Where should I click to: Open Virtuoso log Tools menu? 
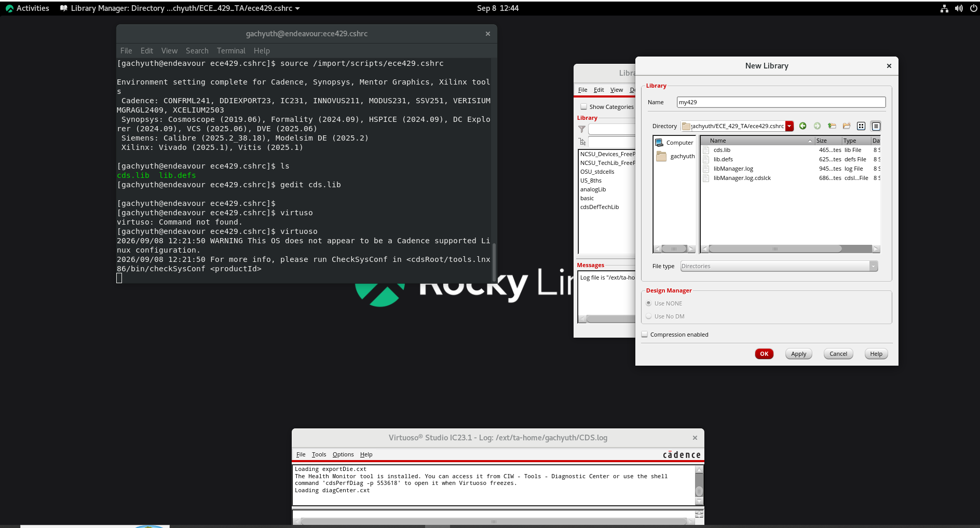319,454
